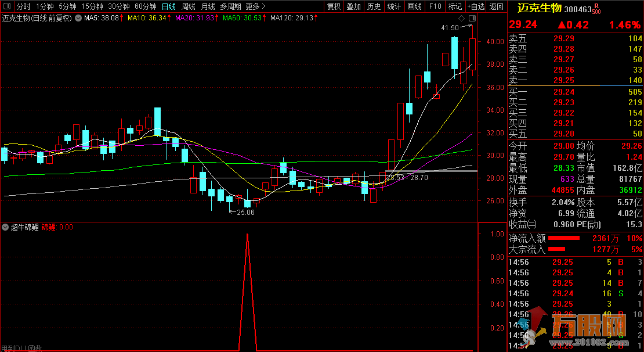Click the 净流入额 red bar
This screenshot has width=644, height=352.
tap(564, 238)
